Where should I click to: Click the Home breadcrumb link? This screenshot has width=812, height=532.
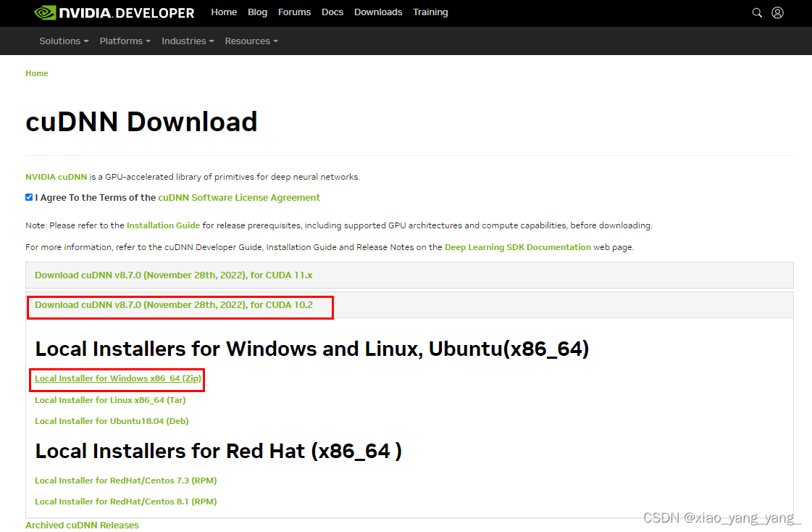37,73
